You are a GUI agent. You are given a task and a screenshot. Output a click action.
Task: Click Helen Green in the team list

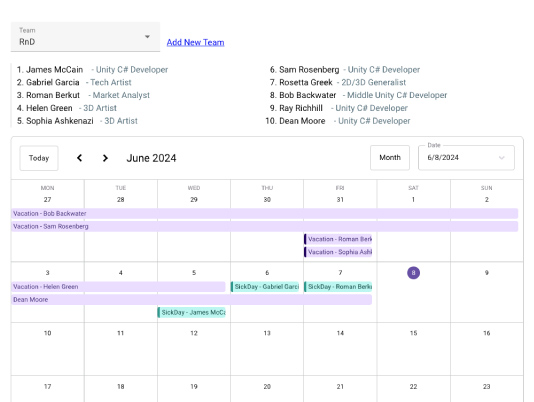pyautogui.click(x=49, y=108)
